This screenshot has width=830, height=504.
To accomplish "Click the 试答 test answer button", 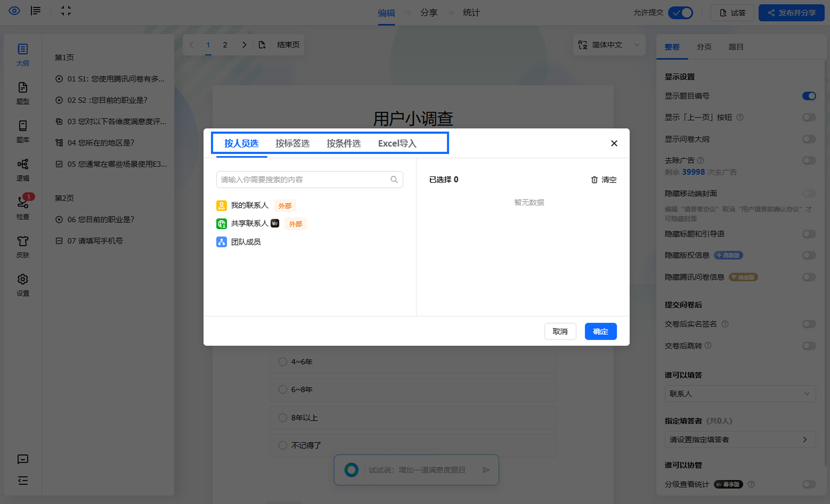I will point(732,13).
